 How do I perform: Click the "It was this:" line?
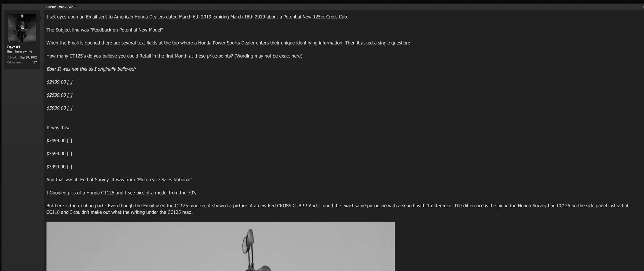[x=58, y=128]
